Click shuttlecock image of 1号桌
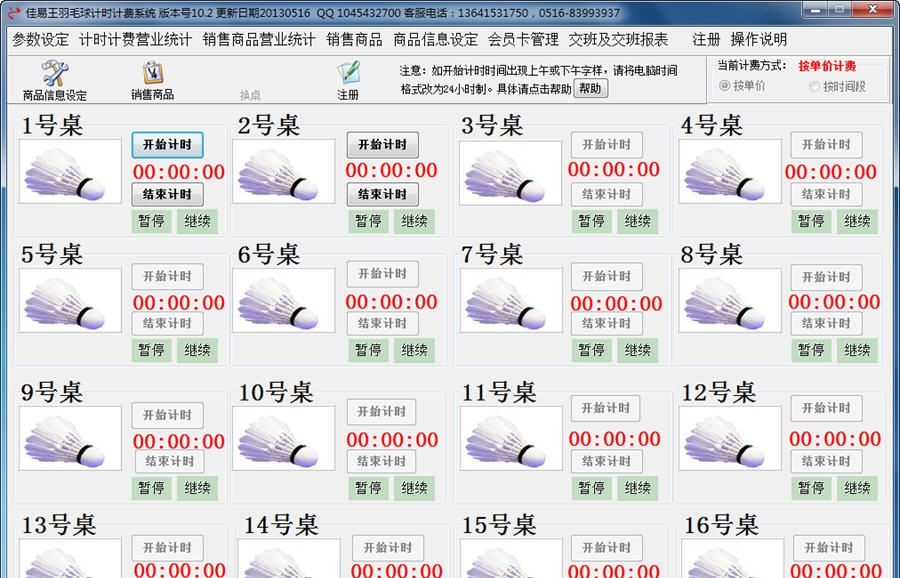This screenshot has height=578, width=900. pyautogui.click(x=70, y=171)
